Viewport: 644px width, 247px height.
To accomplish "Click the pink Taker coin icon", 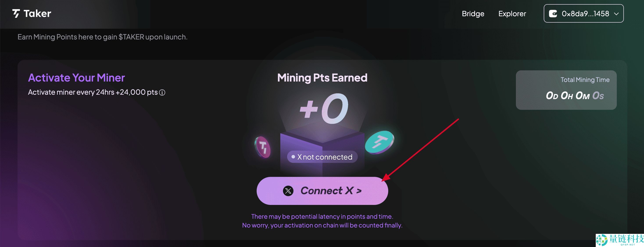I will 263,147.
